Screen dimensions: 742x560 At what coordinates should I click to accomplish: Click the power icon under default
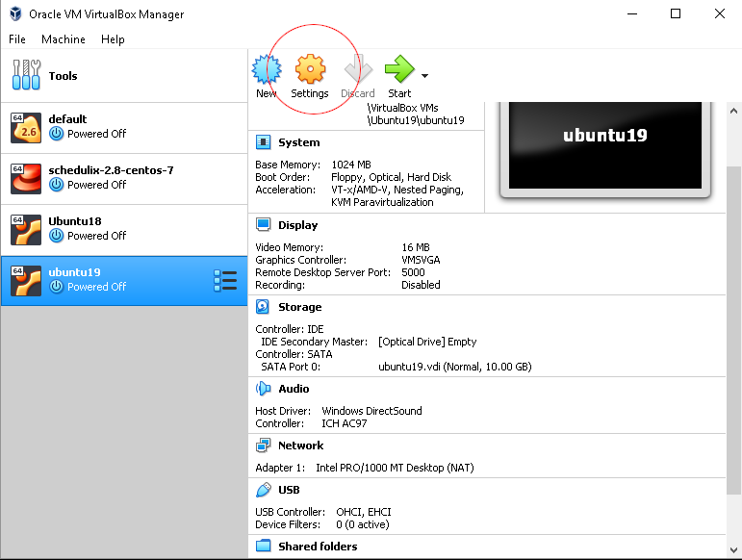tap(57, 134)
